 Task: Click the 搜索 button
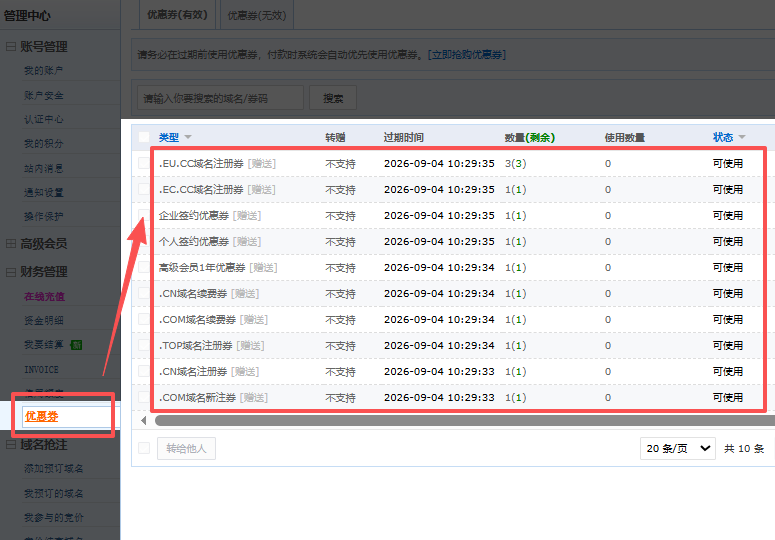pyautogui.click(x=333, y=98)
